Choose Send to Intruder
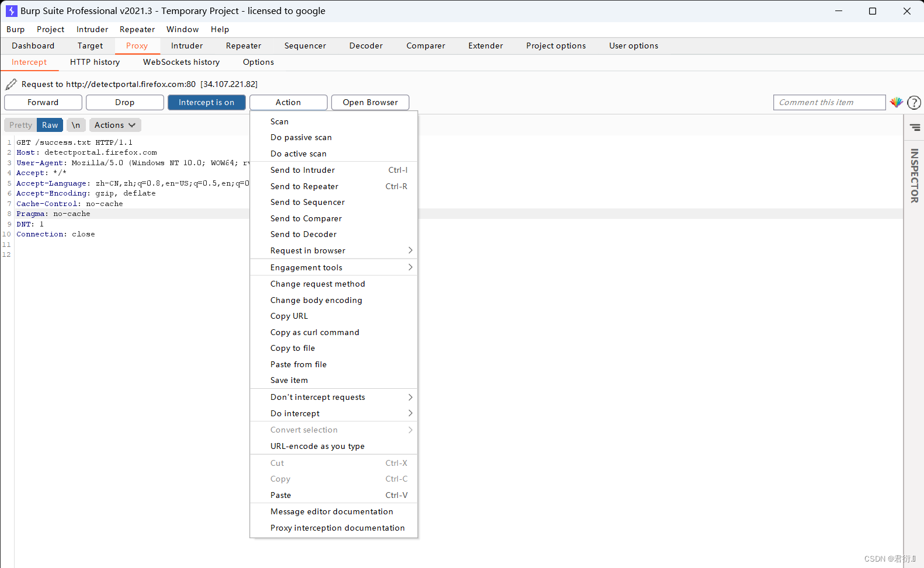The width and height of the screenshot is (924, 568). click(x=334, y=170)
